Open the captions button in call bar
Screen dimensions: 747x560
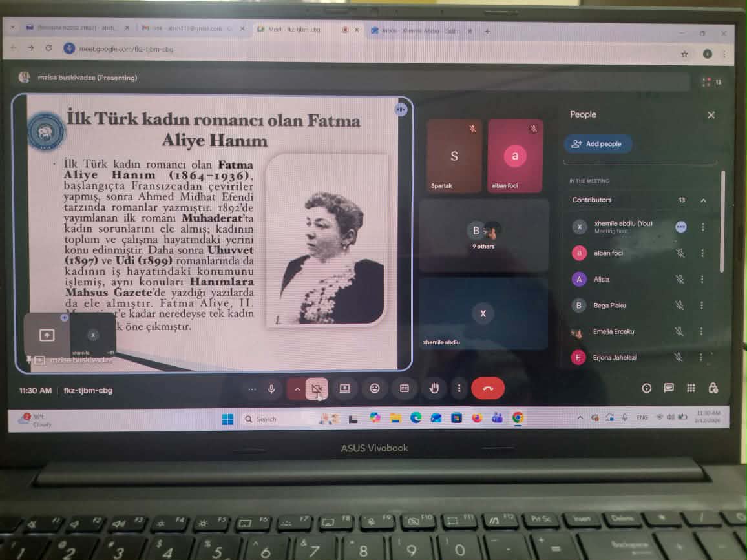pos(405,388)
